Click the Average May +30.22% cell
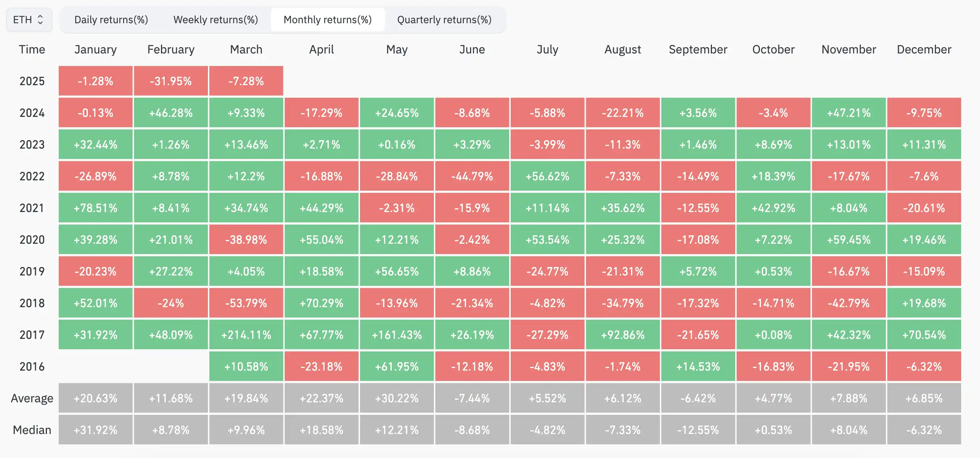The height and width of the screenshot is (458, 980). click(397, 398)
